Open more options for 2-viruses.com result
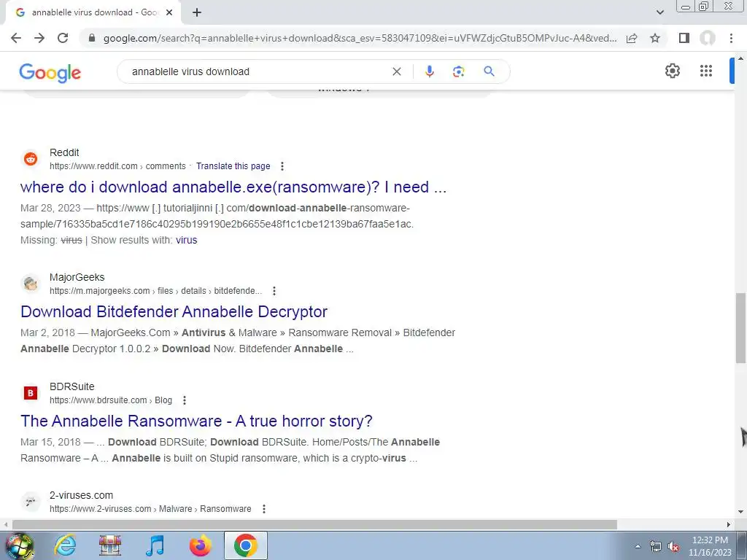The height and width of the screenshot is (560, 747). 264,509
